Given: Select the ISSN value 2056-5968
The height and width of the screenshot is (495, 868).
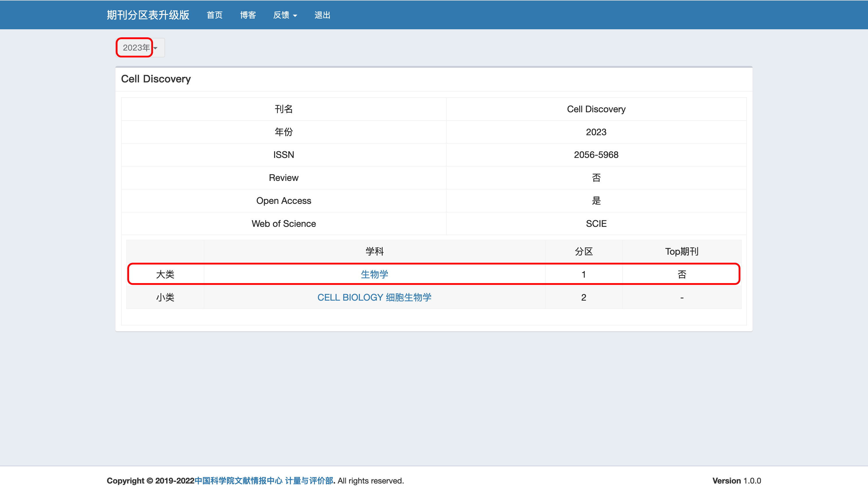Looking at the screenshot, I should pyautogui.click(x=596, y=155).
